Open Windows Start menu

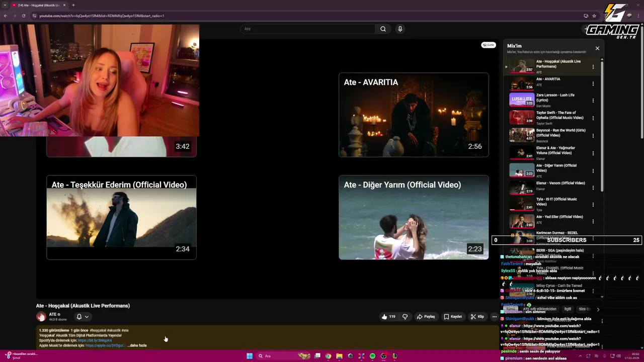(250, 356)
